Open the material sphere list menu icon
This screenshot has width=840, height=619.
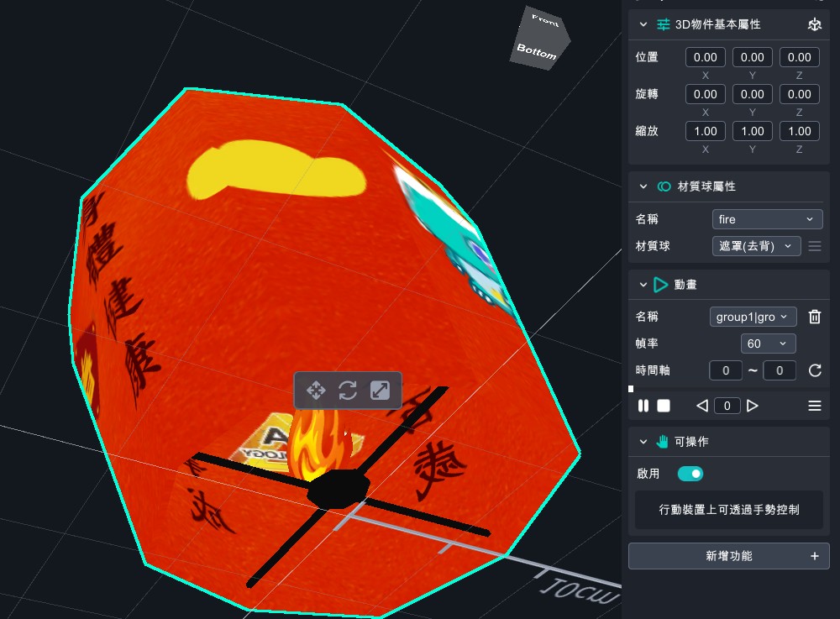[x=814, y=246]
